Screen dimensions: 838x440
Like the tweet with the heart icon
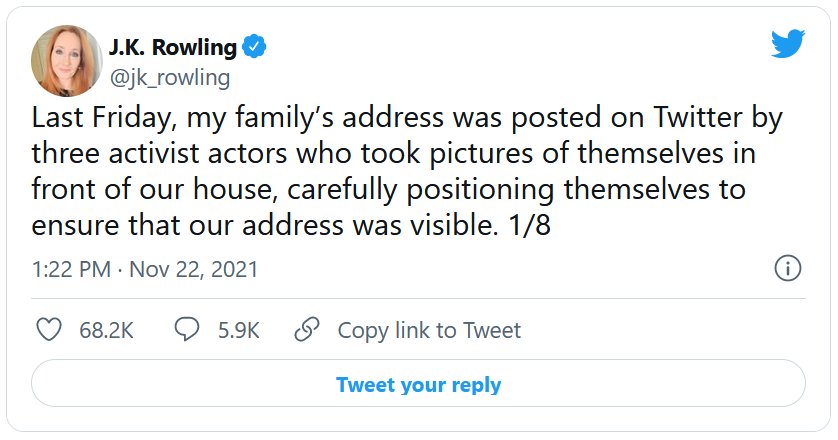pyautogui.click(x=49, y=330)
